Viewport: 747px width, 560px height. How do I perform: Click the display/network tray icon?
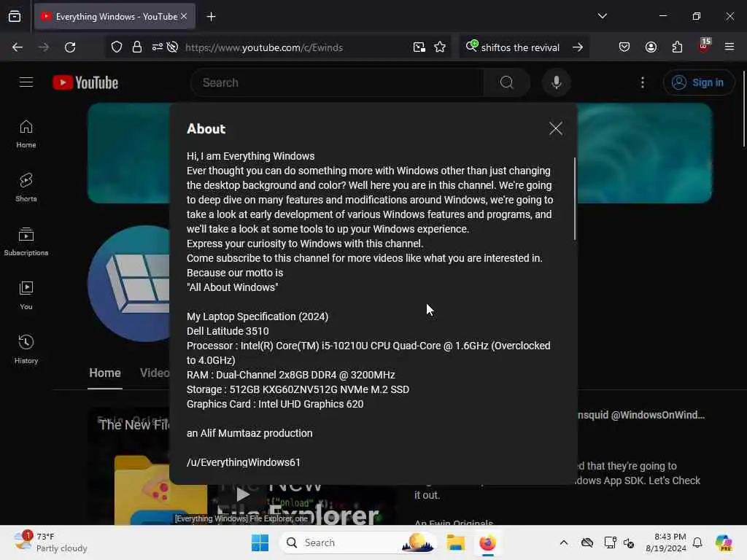610,542
